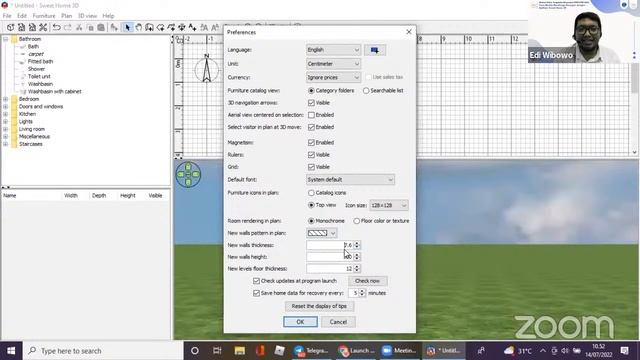Open File Explorer from the taskbar

(x=239, y=351)
